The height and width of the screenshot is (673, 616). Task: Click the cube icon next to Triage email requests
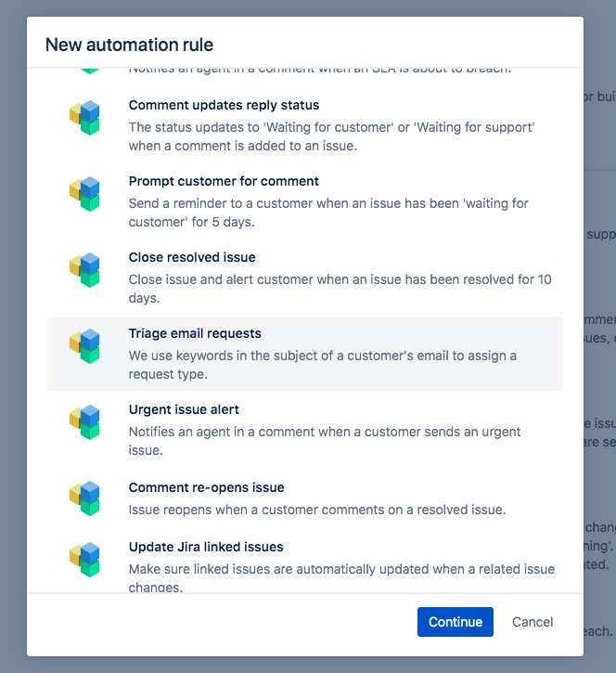[x=84, y=346]
